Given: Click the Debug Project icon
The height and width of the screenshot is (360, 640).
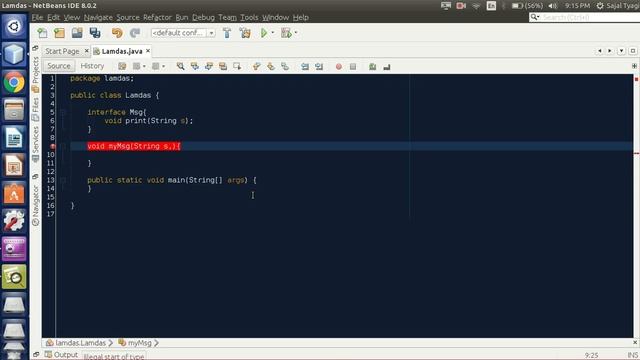Looking at the screenshot, I should pyautogui.click(x=286, y=33).
